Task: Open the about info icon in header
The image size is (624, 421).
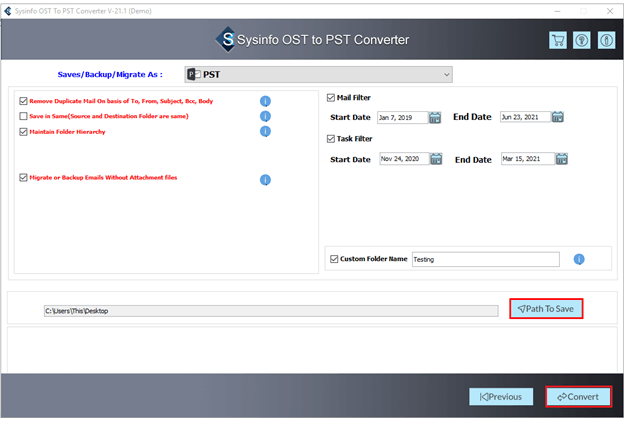Action: pos(606,40)
